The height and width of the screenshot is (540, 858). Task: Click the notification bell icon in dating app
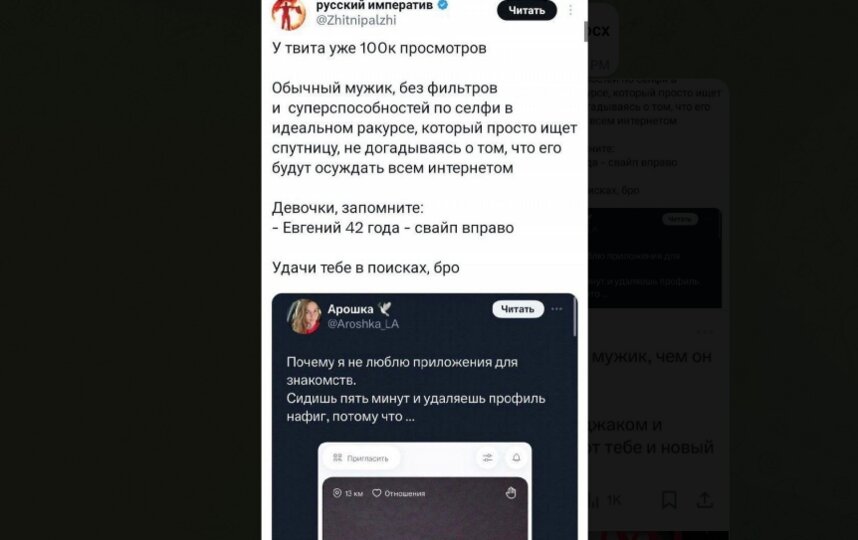(516, 458)
